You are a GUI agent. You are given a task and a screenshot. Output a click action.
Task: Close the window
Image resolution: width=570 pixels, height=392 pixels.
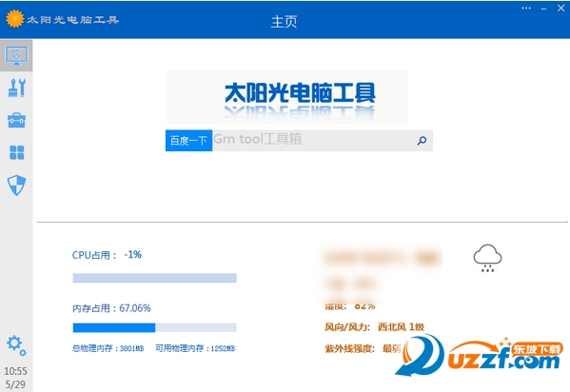560,8
